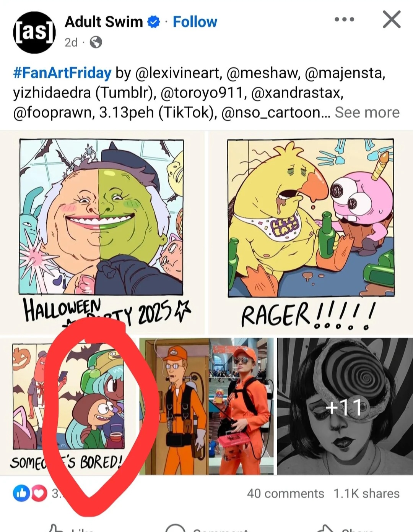Open the RAGER!!!!! chicken cupcake fan art

pos(311,232)
